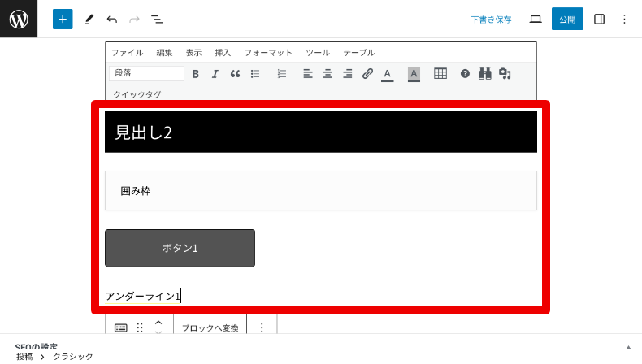Open the ファイル menu
Image resolution: width=642 pixels, height=364 pixels.
pyautogui.click(x=128, y=53)
